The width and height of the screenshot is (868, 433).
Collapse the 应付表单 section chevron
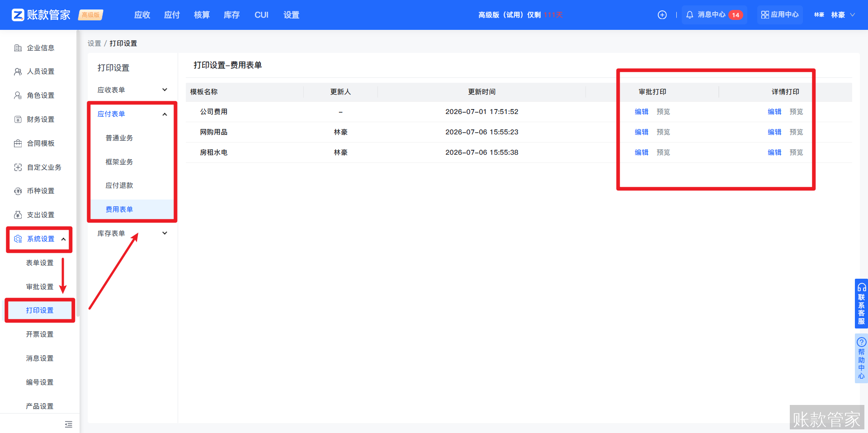[x=165, y=114]
